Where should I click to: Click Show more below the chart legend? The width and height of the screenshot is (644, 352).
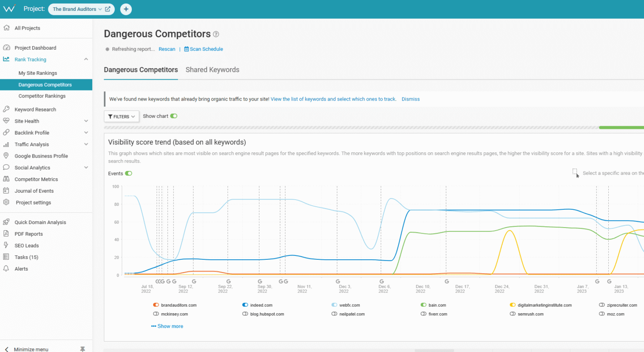pos(171,326)
